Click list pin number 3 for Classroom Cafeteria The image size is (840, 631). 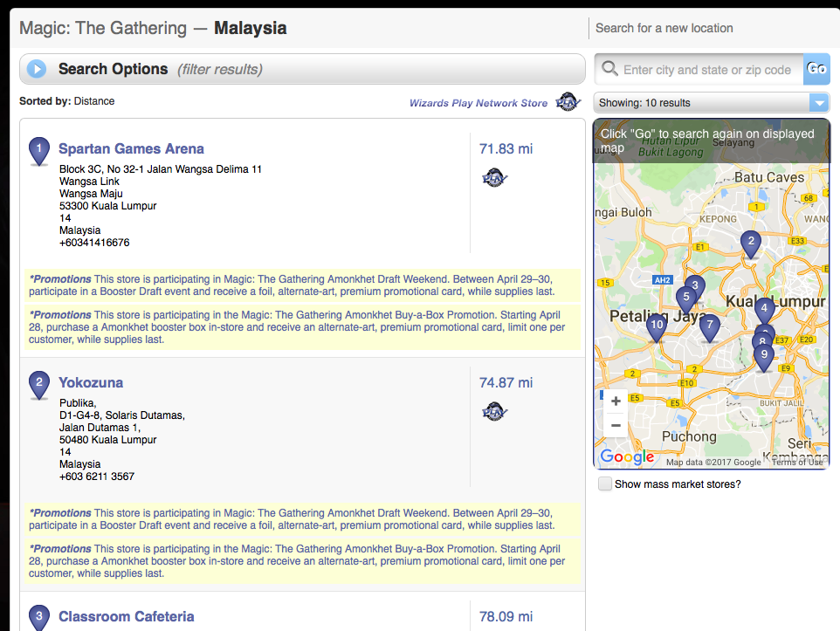coord(39,618)
